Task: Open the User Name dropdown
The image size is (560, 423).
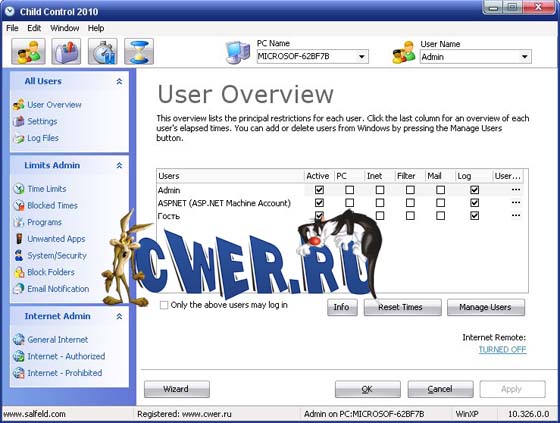Action: tap(525, 56)
